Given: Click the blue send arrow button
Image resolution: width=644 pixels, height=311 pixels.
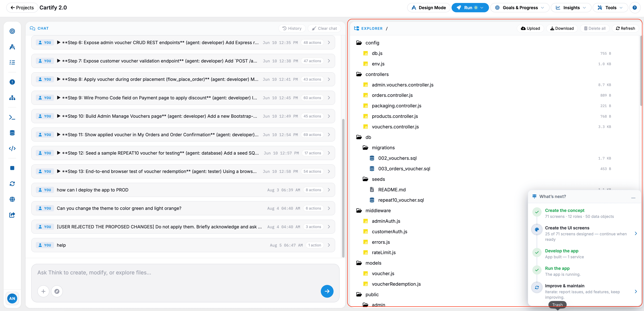Looking at the screenshot, I should 327,291.
